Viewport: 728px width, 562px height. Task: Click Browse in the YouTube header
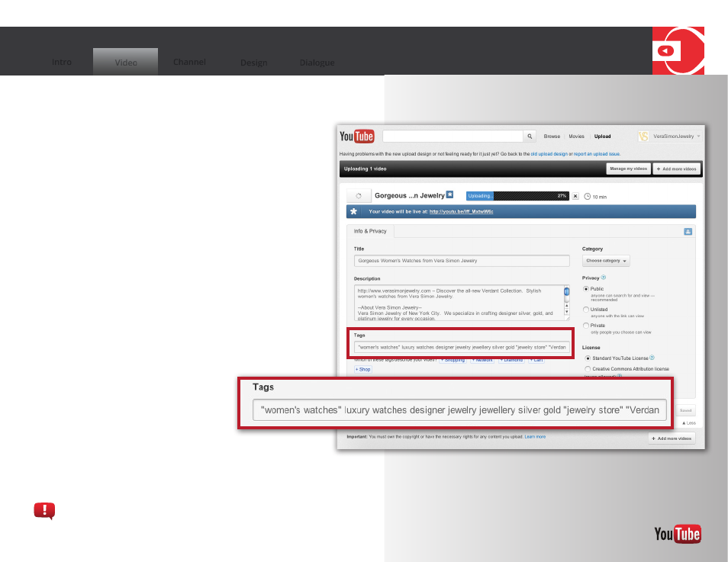click(x=552, y=136)
